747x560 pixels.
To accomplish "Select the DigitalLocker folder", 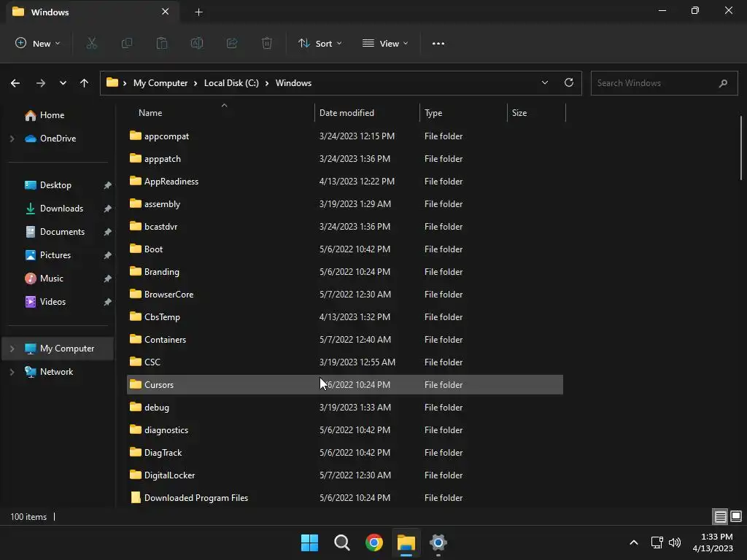I will pyautogui.click(x=345, y=475).
